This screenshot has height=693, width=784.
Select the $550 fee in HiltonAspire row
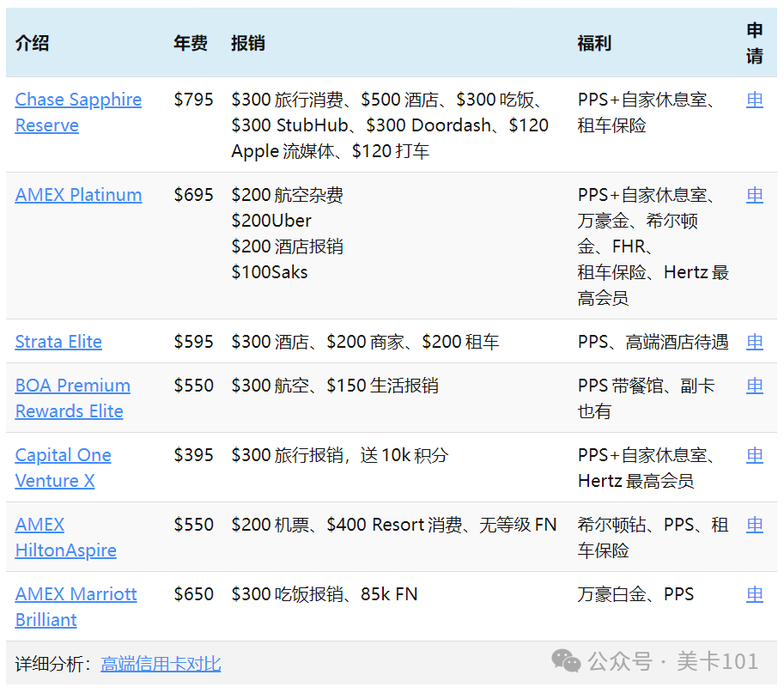tap(193, 525)
